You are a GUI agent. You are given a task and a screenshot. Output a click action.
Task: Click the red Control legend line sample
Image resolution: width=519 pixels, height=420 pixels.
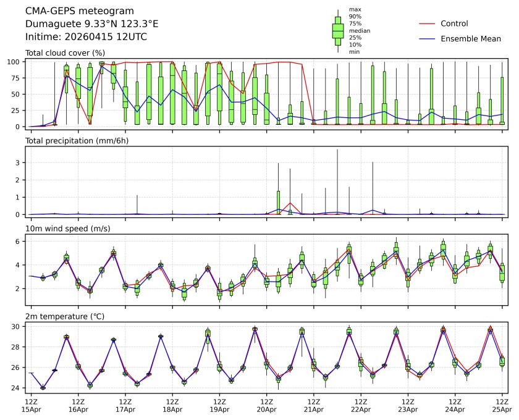(429, 23)
